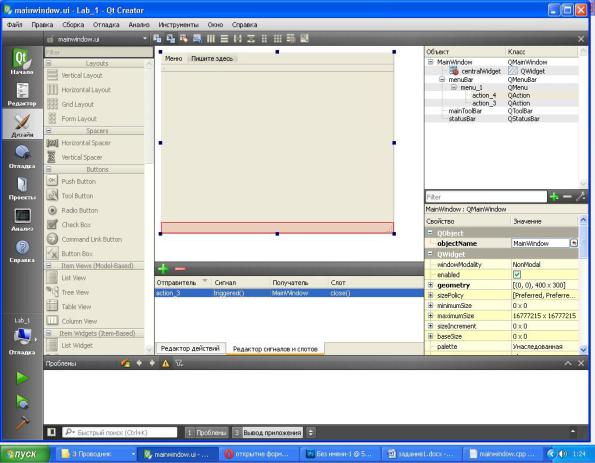Viewport: 595px width, 463px height.
Task: Collapse the Layouts widget group
Action: [49, 63]
